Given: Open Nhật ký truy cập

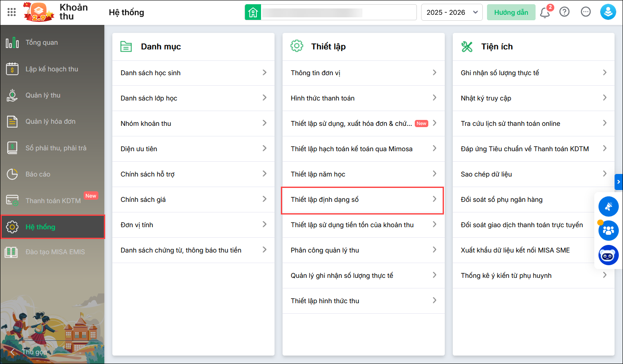Looking at the screenshot, I should click(x=533, y=98).
